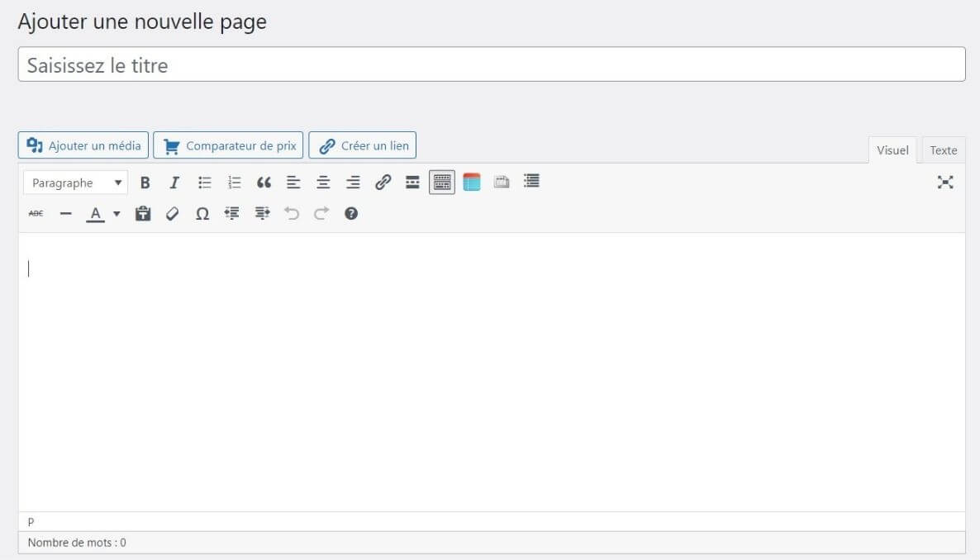Screen dimensions: 980x560
Task: Enable distraction-free fullscreen mode
Action: click(945, 183)
